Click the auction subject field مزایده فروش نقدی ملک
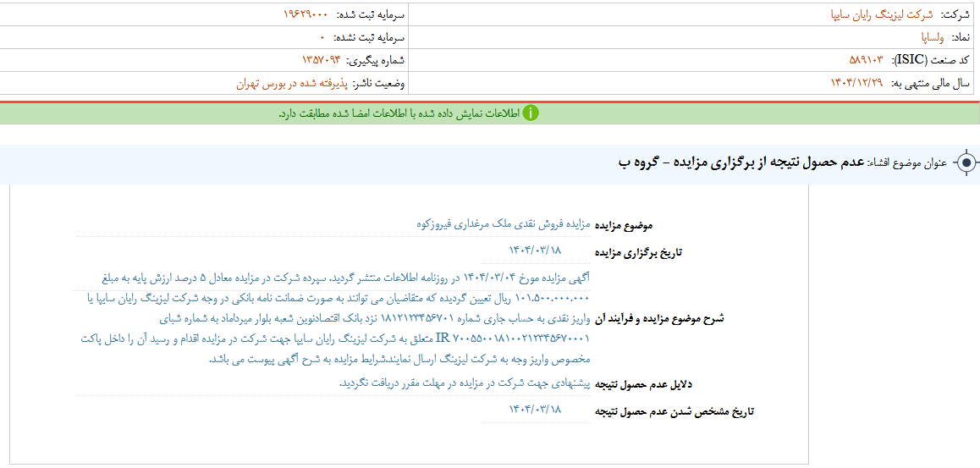The width and height of the screenshot is (980, 468). (504, 224)
